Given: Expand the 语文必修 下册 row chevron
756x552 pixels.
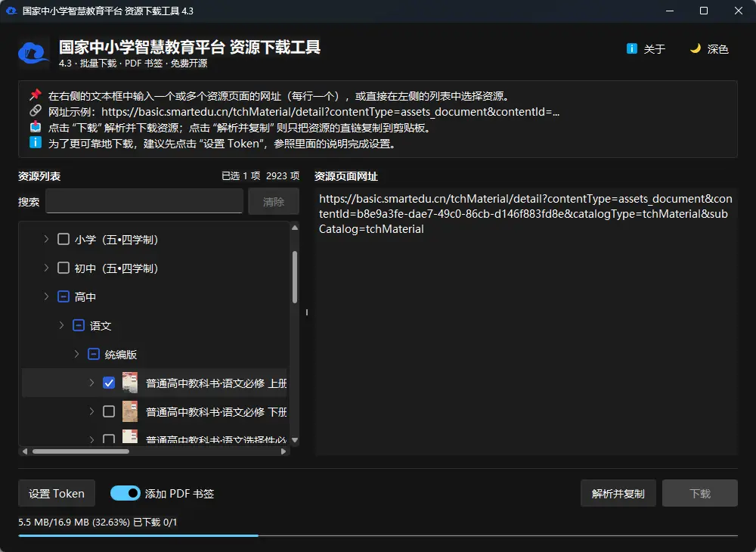Looking at the screenshot, I should tap(91, 411).
